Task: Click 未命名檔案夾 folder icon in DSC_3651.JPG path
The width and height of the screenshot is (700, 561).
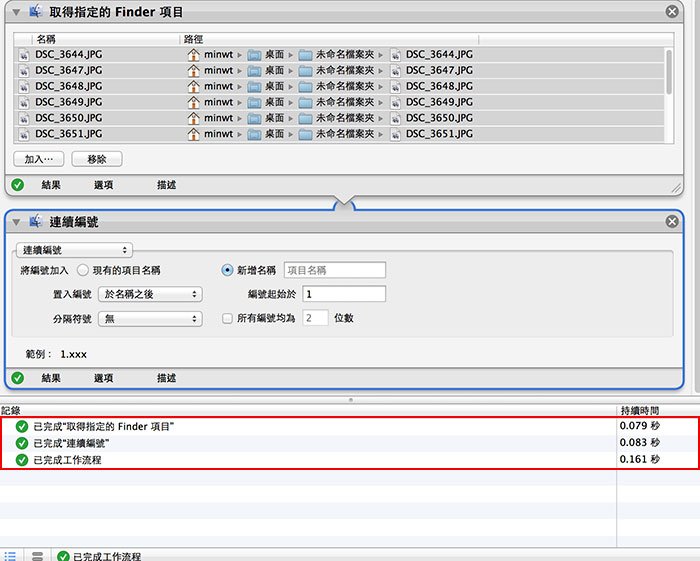Action: point(305,134)
